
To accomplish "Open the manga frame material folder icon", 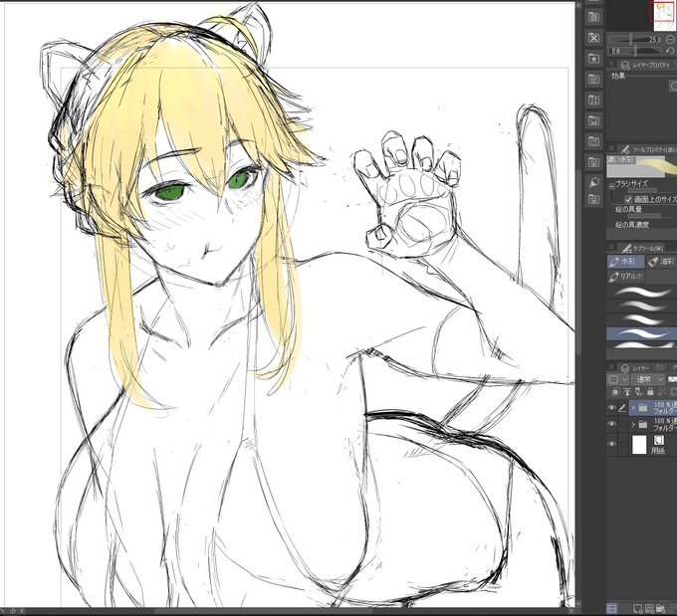I will click(x=594, y=79).
